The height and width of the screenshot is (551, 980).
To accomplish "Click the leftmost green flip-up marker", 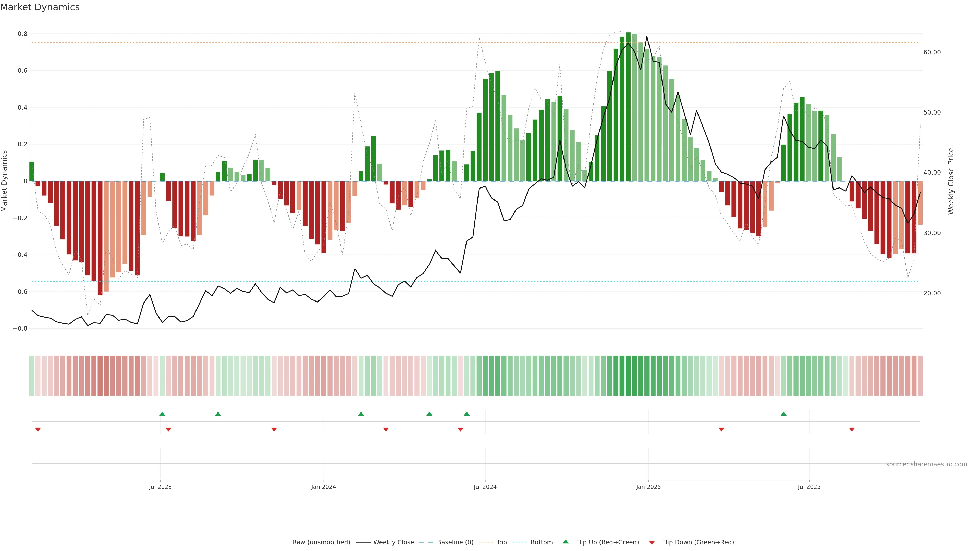I will pyautogui.click(x=162, y=414).
